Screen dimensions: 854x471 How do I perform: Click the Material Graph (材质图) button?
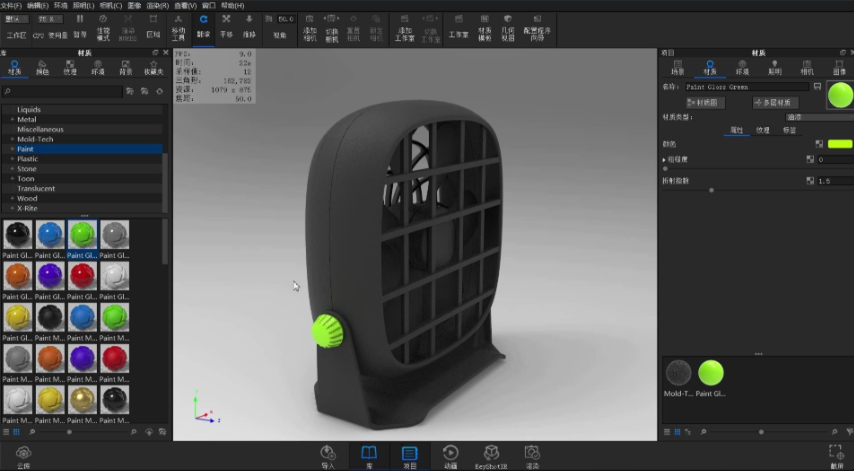coord(705,102)
